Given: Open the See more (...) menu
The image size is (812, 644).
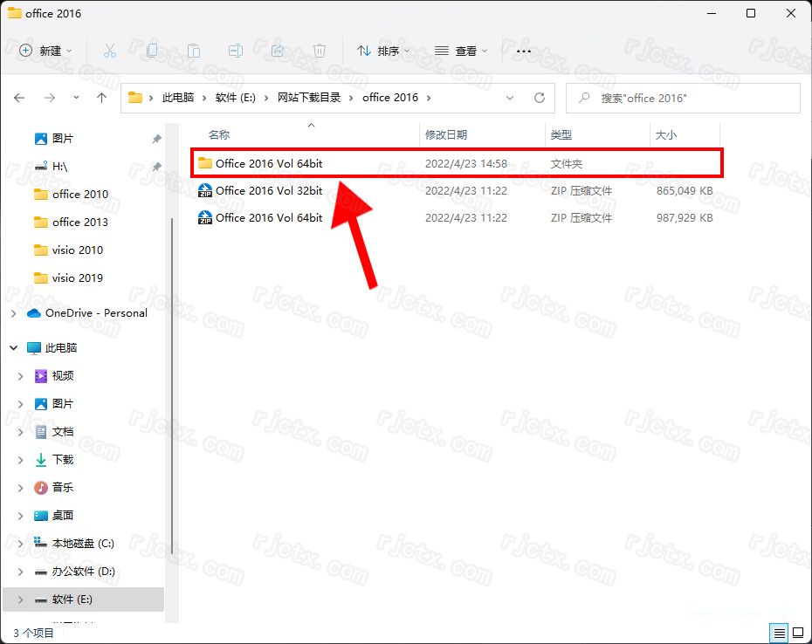Looking at the screenshot, I should [523, 51].
